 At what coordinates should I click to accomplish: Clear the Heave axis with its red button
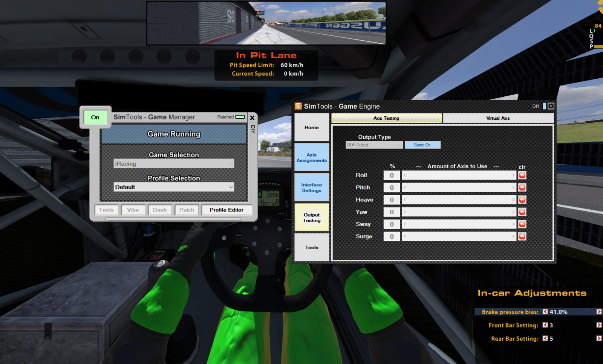522,200
